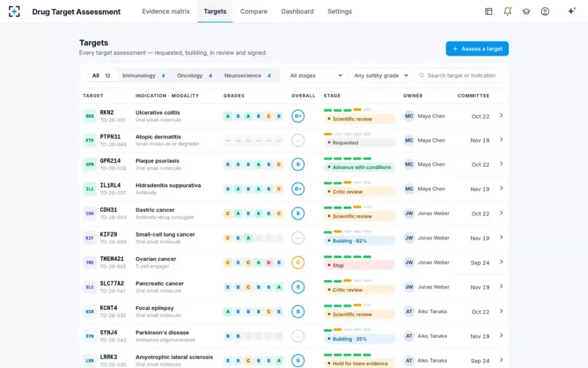
Task: Click the search magnifier icon
Action: point(421,76)
